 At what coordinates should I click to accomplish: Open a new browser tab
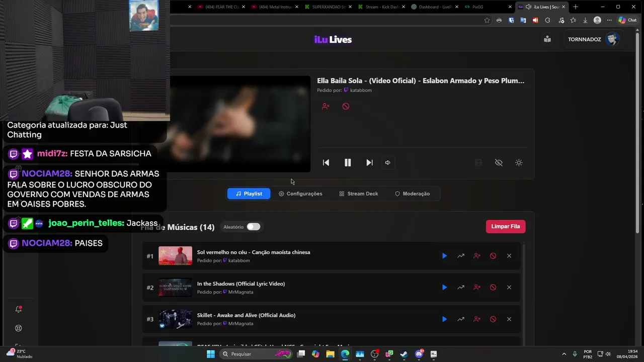point(576,7)
